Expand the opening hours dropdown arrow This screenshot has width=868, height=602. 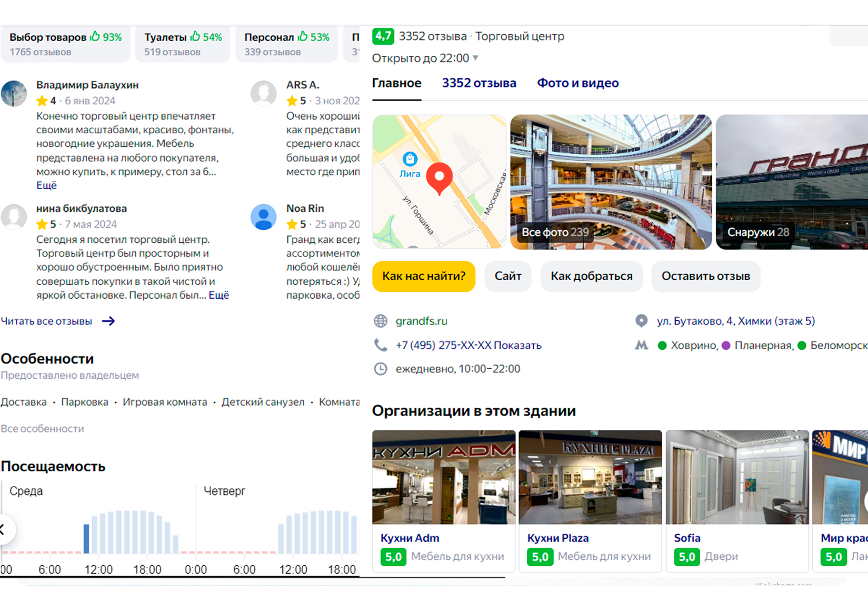[475, 58]
